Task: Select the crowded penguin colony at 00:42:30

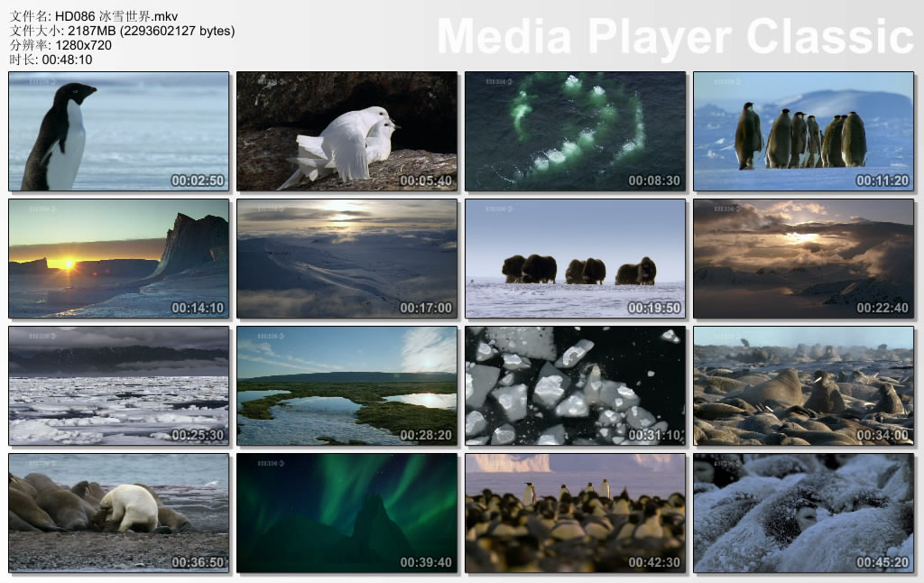Action: pyautogui.click(x=575, y=514)
